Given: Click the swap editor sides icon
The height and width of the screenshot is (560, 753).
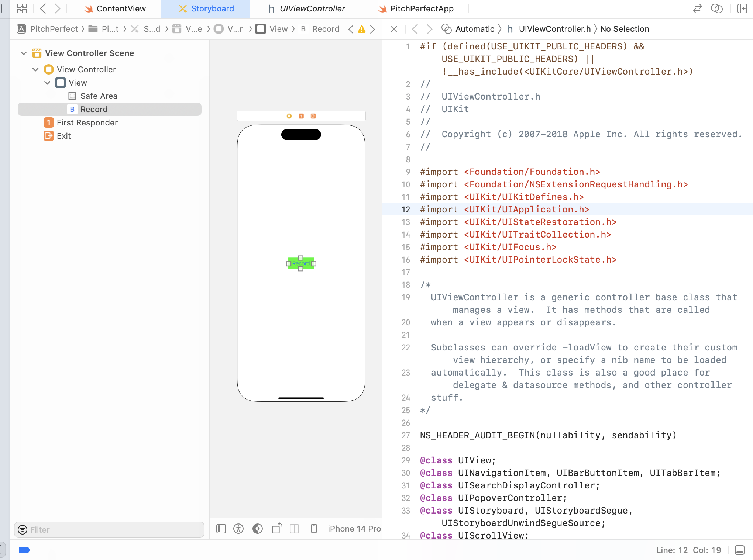Looking at the screenshot, I should pos(697,8).
